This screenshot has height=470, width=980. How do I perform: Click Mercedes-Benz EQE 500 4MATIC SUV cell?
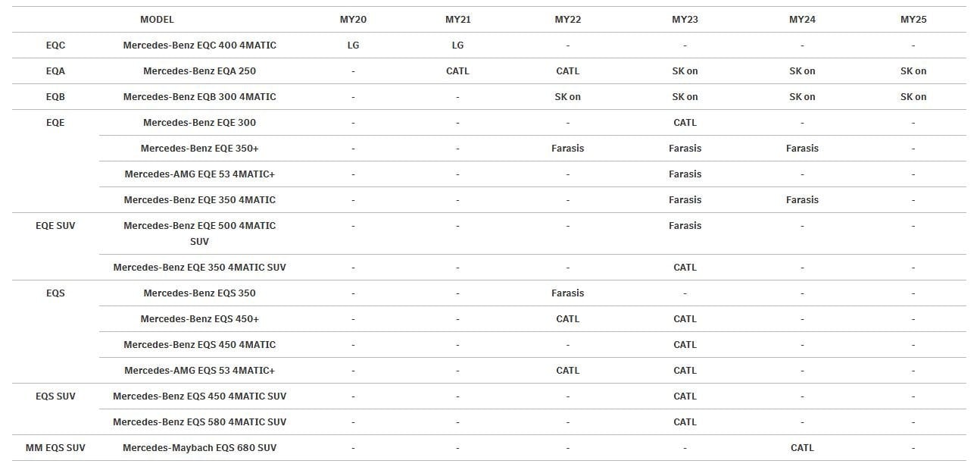(200, 233)
